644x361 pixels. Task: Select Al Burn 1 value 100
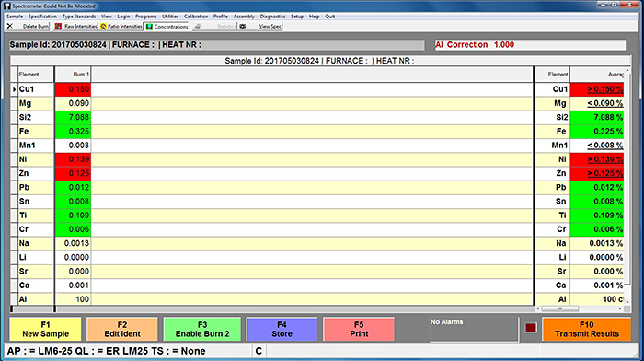pyautogui.click(x=73, y=299)
